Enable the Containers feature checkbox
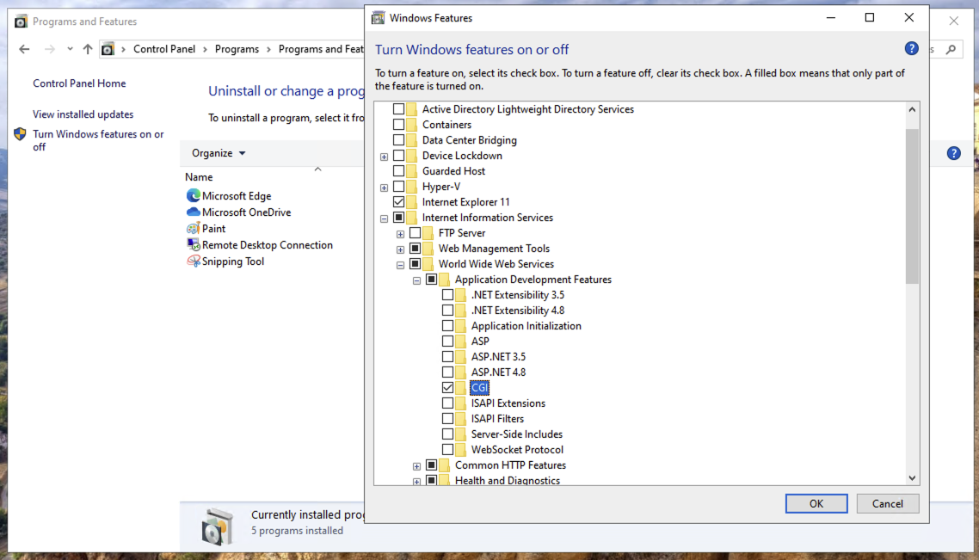The width and height of the screenshot is (979, 560). point(398,124)
